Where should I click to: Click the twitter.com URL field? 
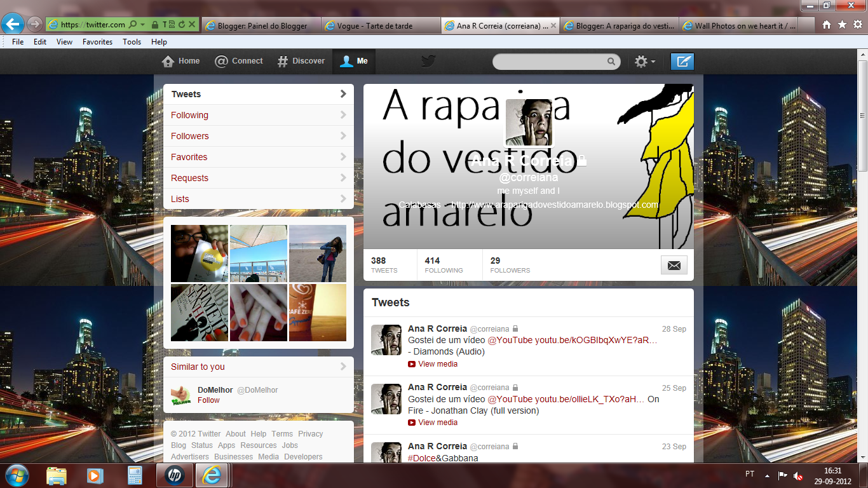tap(93, 25)
